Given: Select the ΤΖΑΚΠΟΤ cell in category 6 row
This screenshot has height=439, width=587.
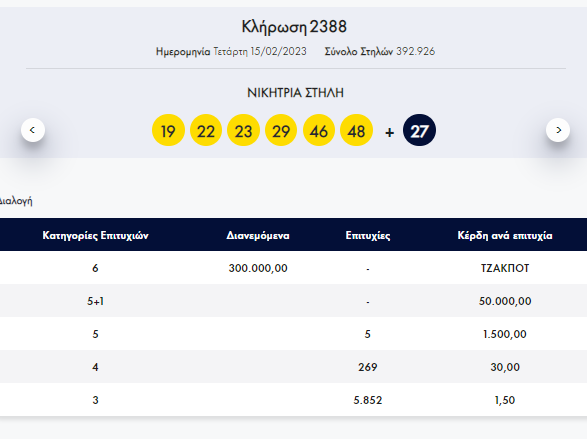Looking at the screenshot, I should click(505, 268).
